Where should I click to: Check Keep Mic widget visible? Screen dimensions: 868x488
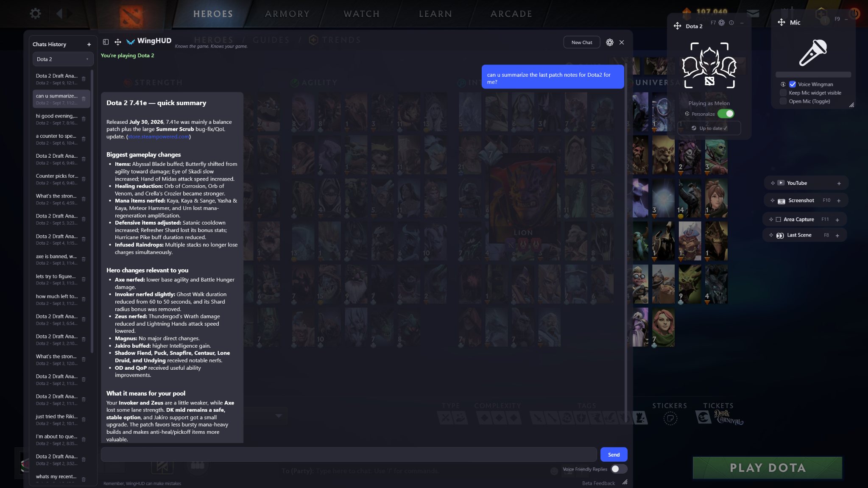(783, 92)
